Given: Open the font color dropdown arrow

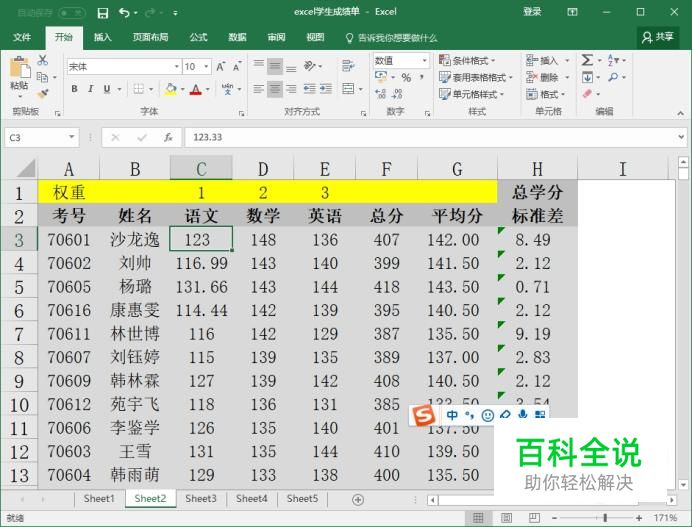Looking at the screenshot, I should [x=207, y=89].
